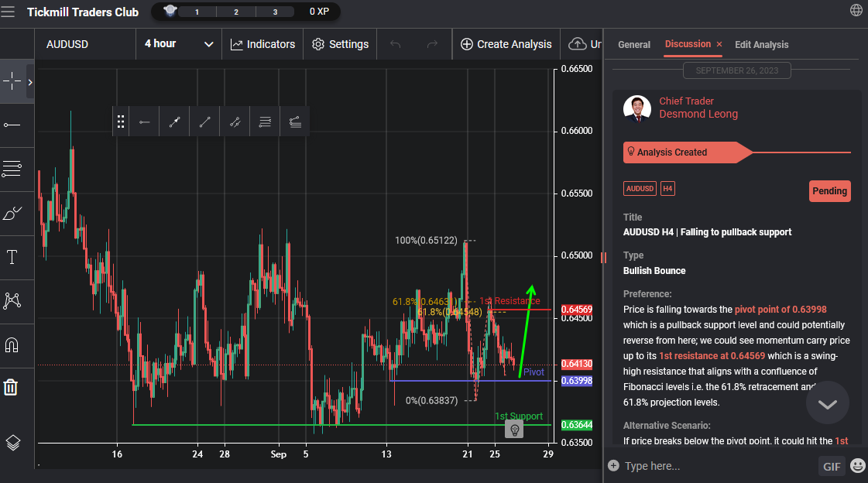This screenshot has width=868, height=483.
Task: Expand the cursor tool flyout arrow
Action: (x=30, y=82)
